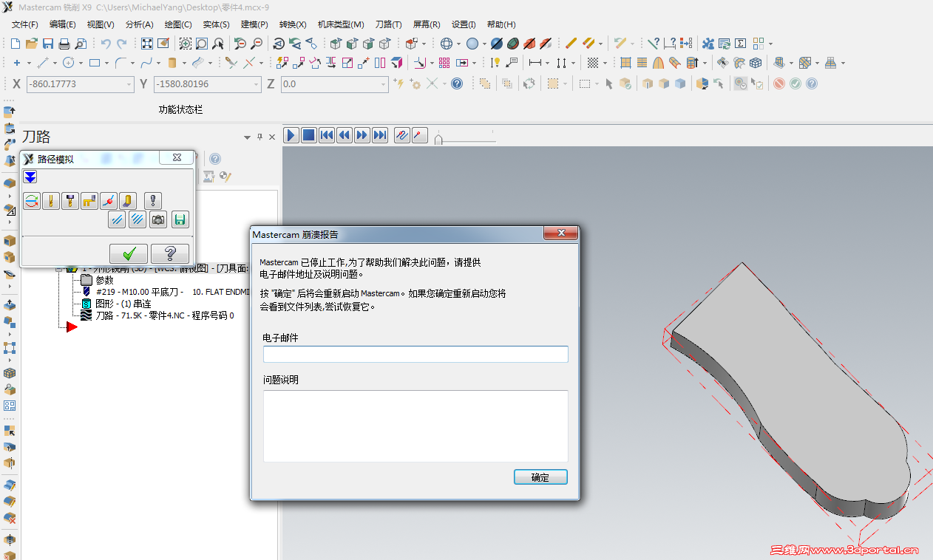Viewport: 933px width, 560px height.
Task: Jump to start of backplot
Action: click(x=327, y=135)
